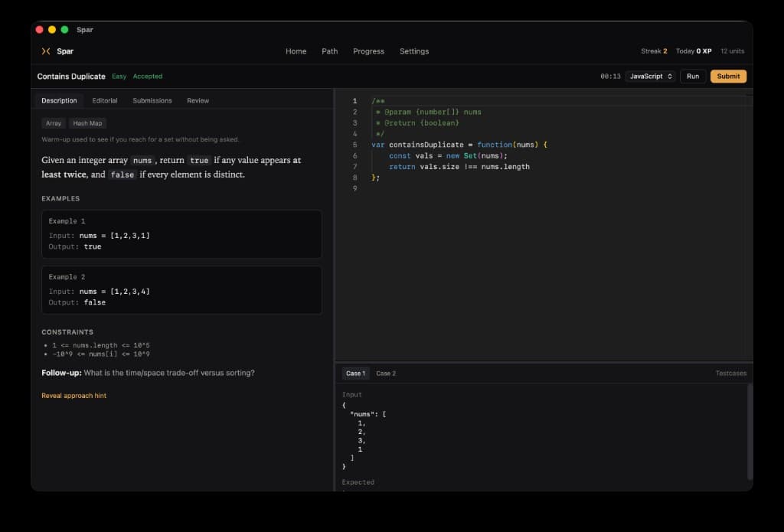Submit the solution
The image size is (784, 532).
tap(728, 77)
